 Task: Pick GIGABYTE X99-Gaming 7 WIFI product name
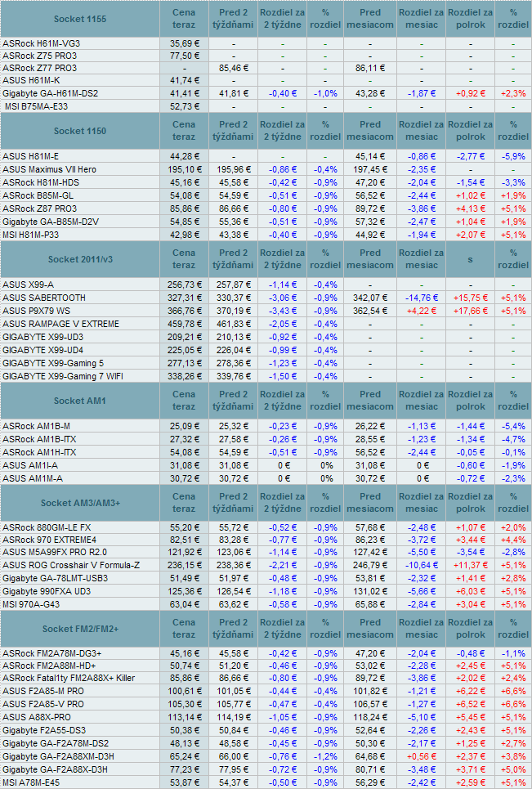coord(63,376)
